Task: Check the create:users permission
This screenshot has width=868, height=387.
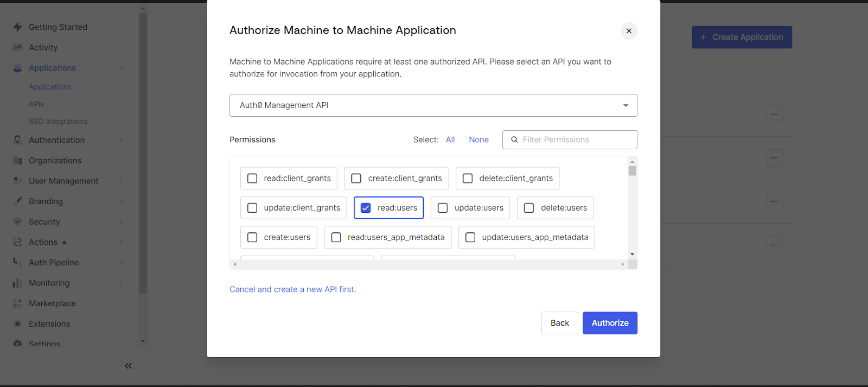Action: [252, 237]
